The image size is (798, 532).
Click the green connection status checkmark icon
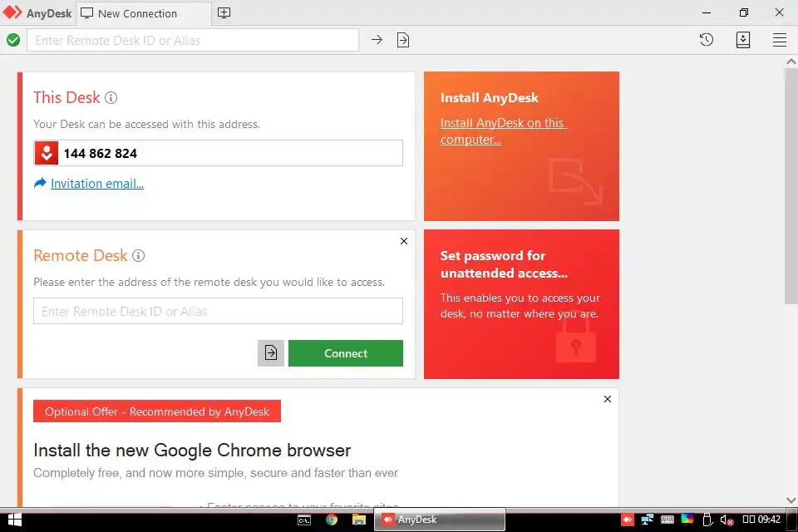pyautogui.click(x=13, y=40)
